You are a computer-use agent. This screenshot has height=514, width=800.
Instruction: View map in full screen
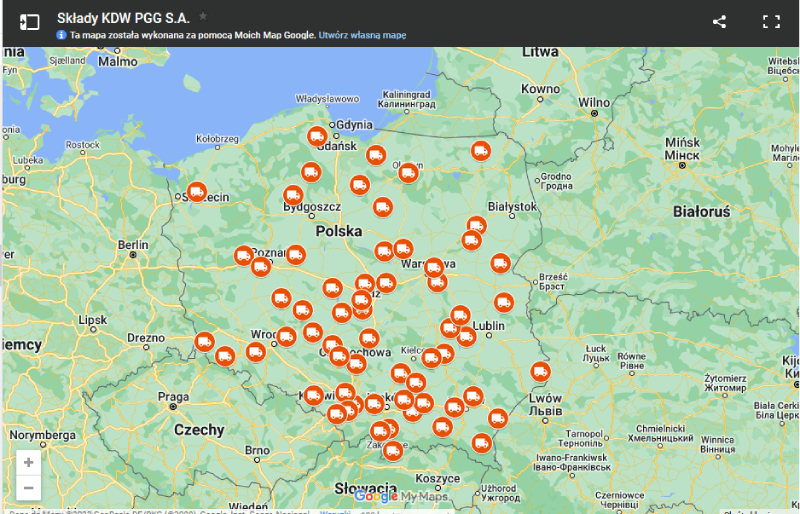click(771, 21)
